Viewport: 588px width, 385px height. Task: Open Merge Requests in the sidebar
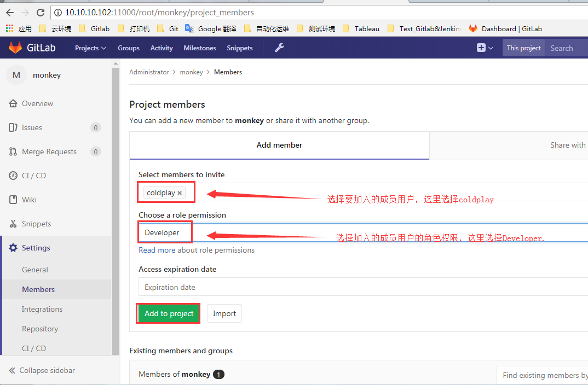(x=49, y=151)
